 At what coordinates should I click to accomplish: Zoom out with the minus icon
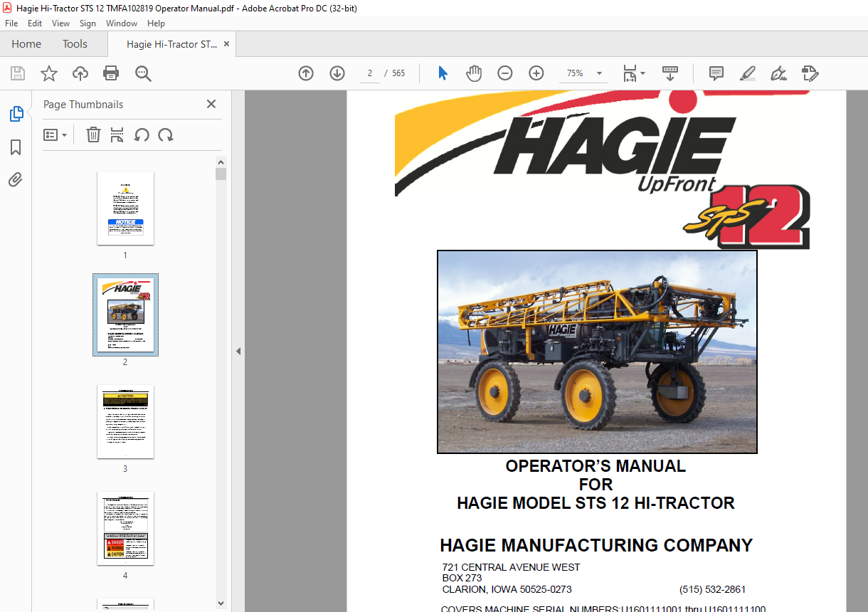pos(505,73)
